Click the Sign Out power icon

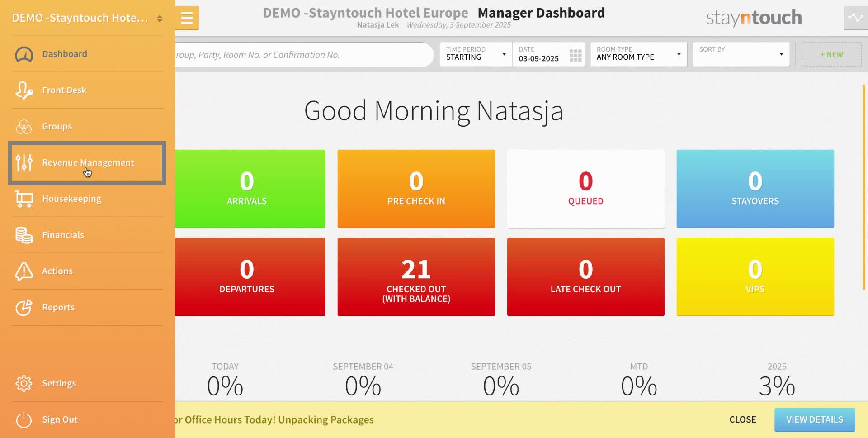click(24, 419)
